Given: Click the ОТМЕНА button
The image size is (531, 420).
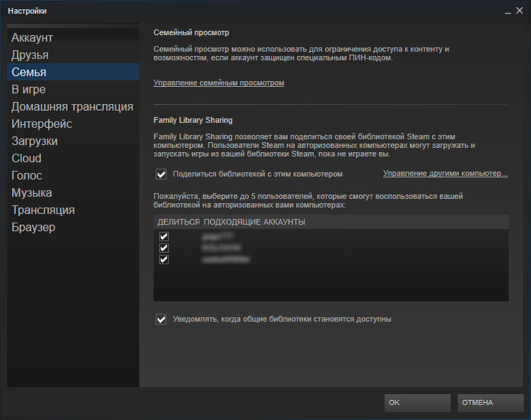Looking at the screenshot, I should pos(490,403).
